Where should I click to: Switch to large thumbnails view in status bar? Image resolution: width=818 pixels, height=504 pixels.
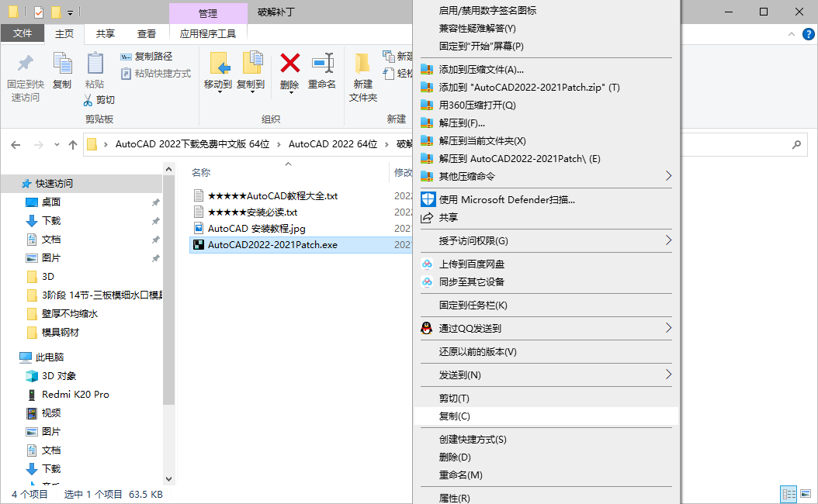click(x=806, y=494)
